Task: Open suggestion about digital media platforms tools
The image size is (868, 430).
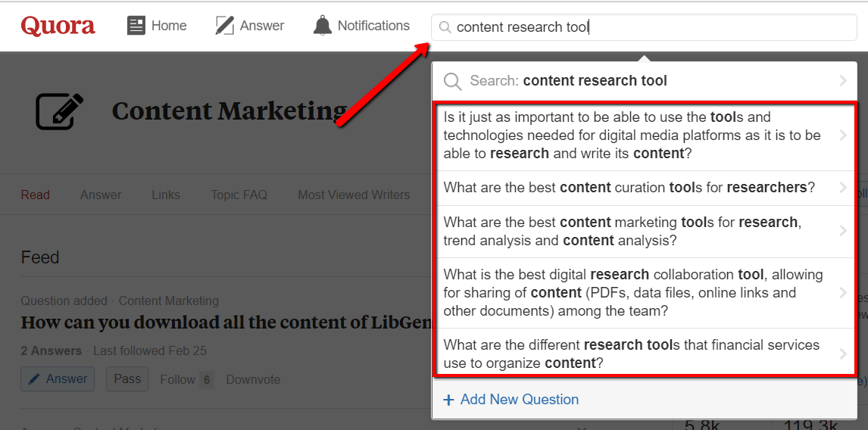Action: (x=645, y=136)
